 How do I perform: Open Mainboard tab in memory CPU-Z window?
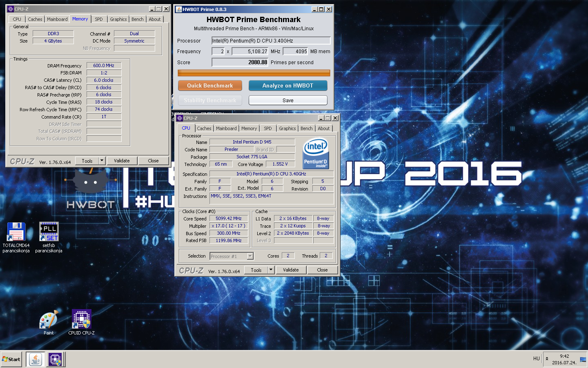click(x=57, y=19)
